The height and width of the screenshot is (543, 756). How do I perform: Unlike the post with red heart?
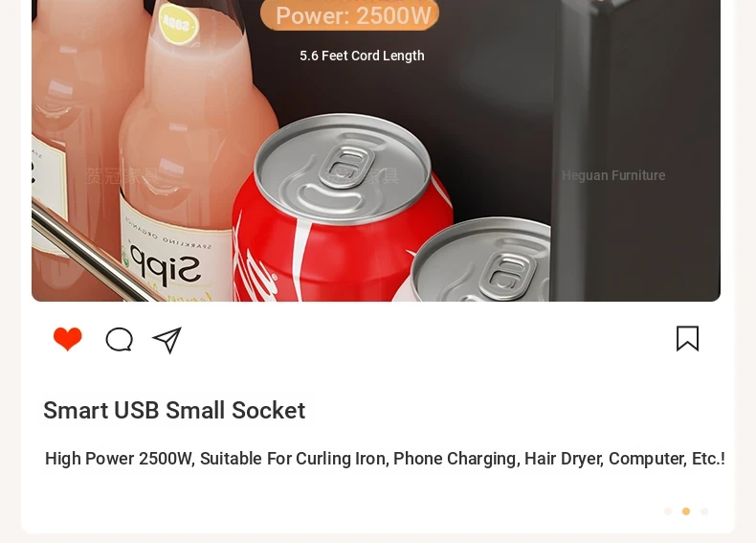click(x=68, y=339)
